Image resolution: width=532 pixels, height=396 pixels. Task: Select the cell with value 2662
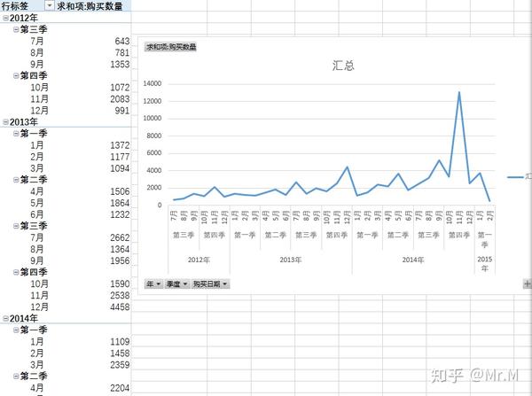pos(120,237)
